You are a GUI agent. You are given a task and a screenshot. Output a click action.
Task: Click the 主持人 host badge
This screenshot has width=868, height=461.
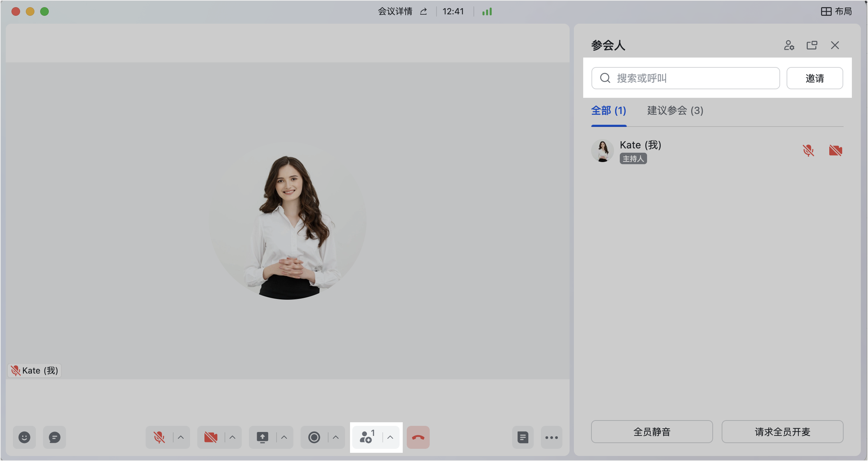633,158
